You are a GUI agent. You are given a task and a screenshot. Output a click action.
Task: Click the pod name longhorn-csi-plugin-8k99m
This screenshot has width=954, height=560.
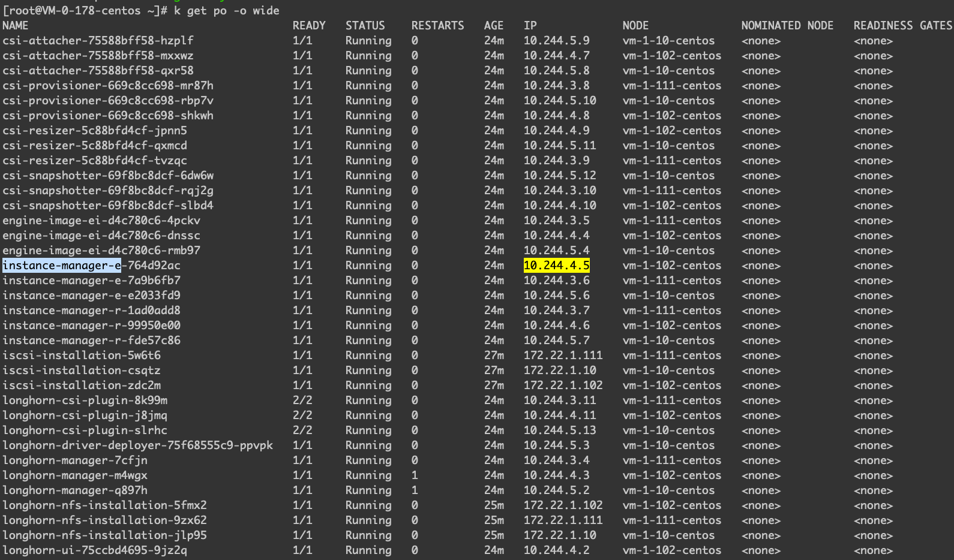coord(85,401)
